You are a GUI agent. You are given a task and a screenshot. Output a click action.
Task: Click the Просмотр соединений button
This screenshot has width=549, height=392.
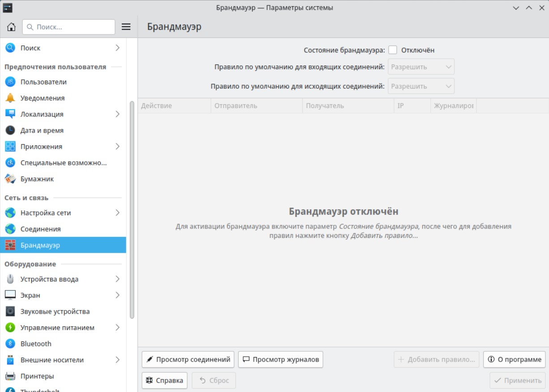[188, 359]
